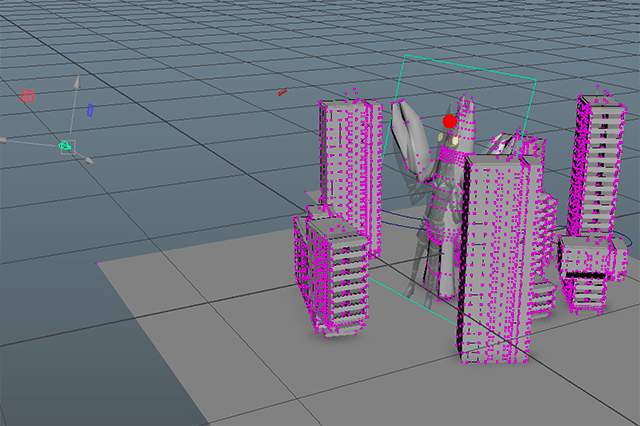Select the red cube icon over the grid
640x426 pixels.
pos(28,97)
